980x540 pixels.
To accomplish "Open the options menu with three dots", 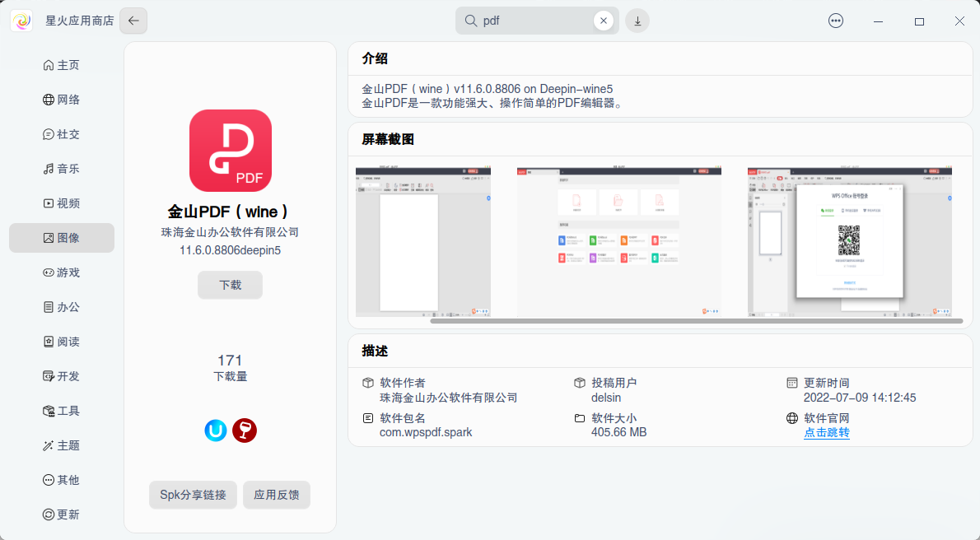I will pos(836,21).
